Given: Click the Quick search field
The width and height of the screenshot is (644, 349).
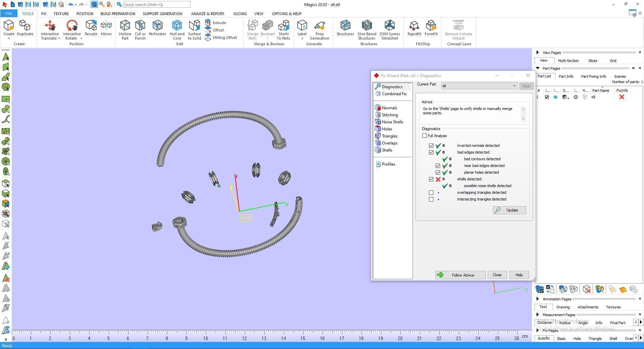Looking at the screenshot, I should (157, 5).
